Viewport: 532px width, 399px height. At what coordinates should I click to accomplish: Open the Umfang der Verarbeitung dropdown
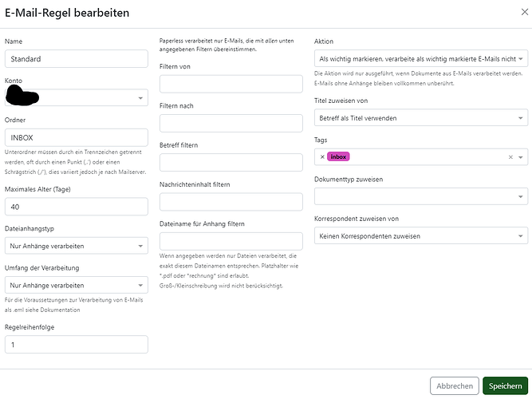pyautogui.click(x=77, y=285)
